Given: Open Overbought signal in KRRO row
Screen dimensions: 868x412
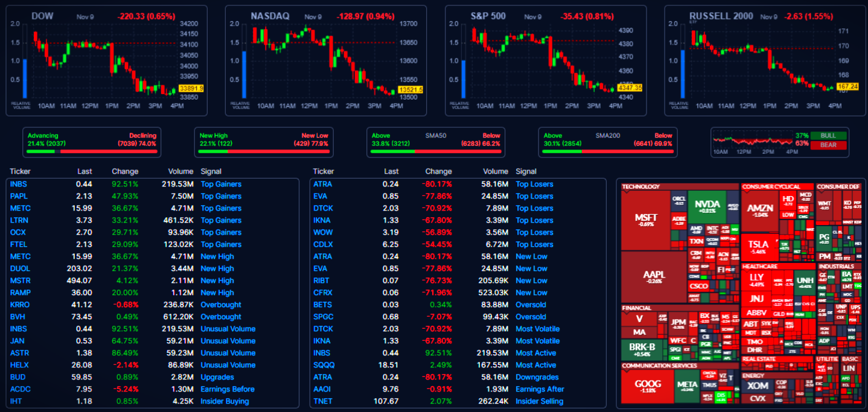Looking at the screenshot, I should pyautogui.click(x=221, y=305).
